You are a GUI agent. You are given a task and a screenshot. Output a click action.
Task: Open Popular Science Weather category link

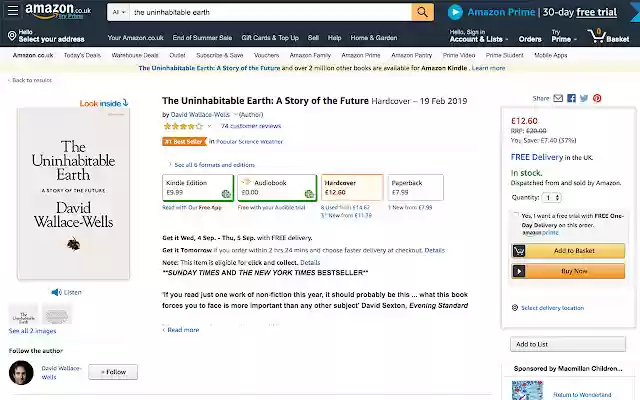click(249, 142)
